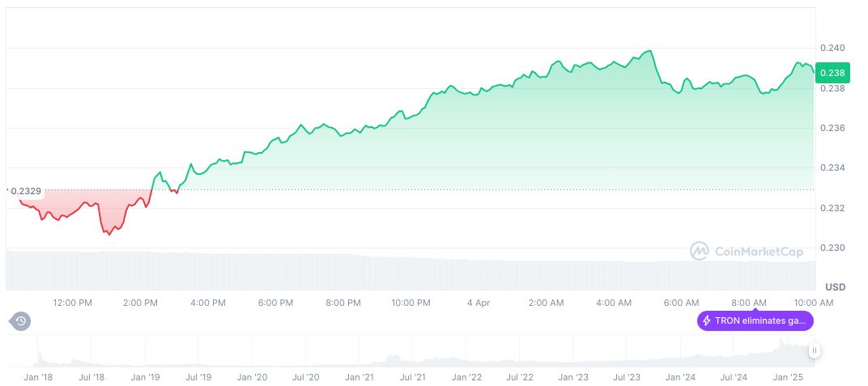Pick Jan '20 on the overview timeline

[252, 377]
